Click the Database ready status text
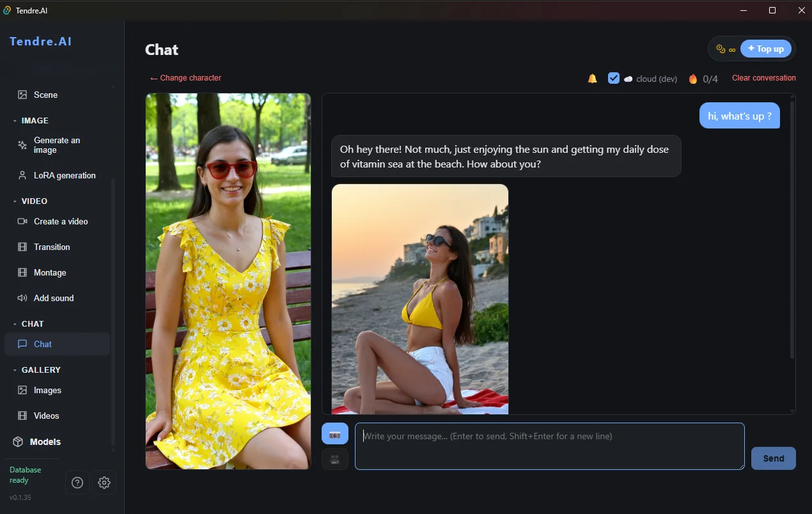This screenshot has height=514, width=812. click(26, 475)
